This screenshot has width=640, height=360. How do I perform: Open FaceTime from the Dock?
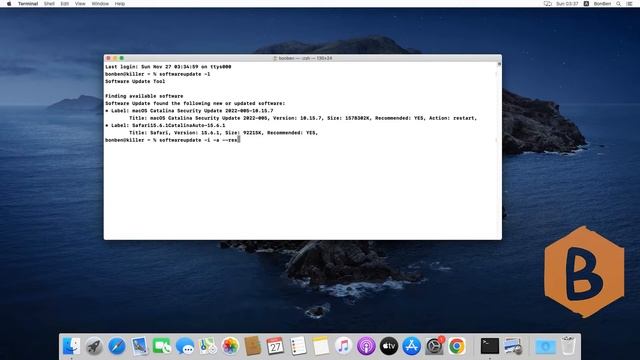pos(162,346)
